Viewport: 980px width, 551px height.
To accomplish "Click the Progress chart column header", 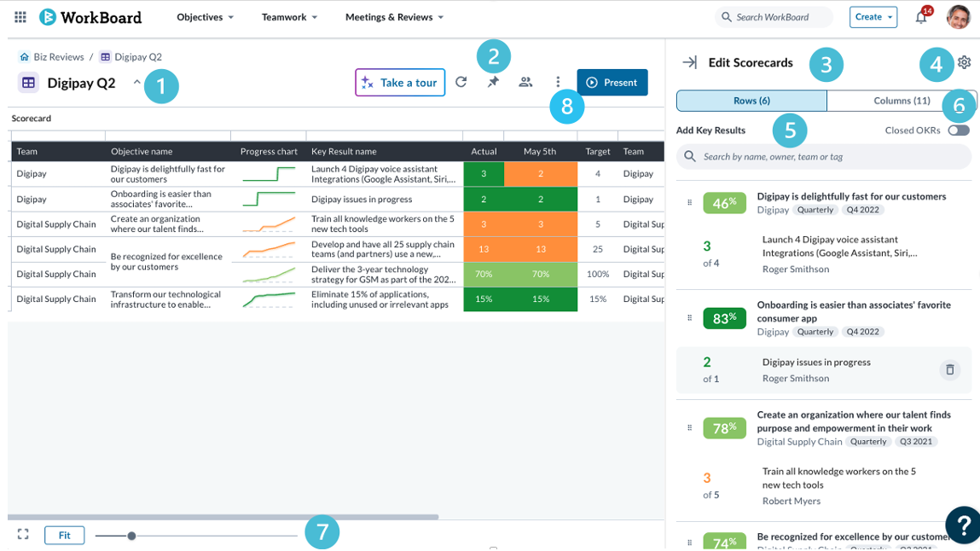I will [269, 151].
